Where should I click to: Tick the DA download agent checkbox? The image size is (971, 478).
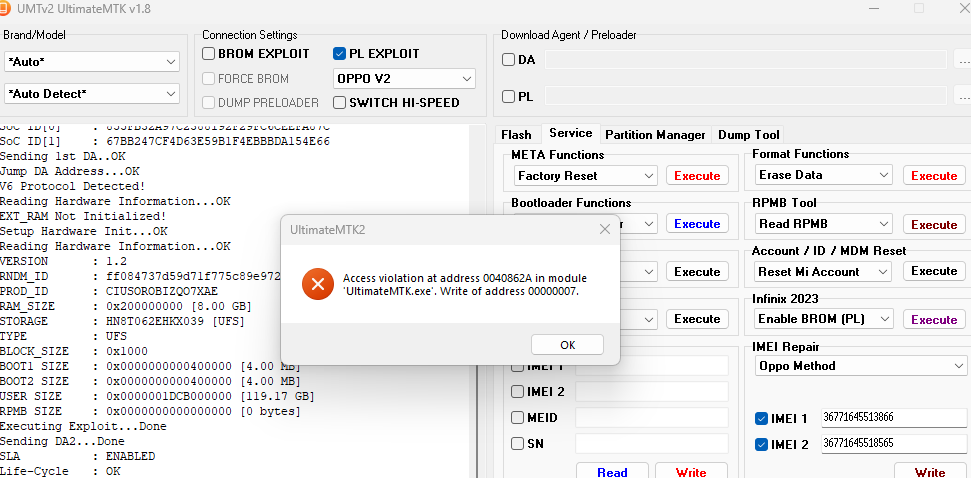point(508,60)
